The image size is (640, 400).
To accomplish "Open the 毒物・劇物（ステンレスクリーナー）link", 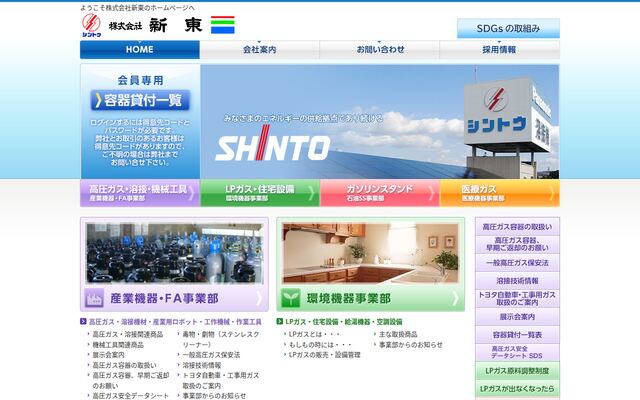I will pyautogui.click(x=221, y=339).
